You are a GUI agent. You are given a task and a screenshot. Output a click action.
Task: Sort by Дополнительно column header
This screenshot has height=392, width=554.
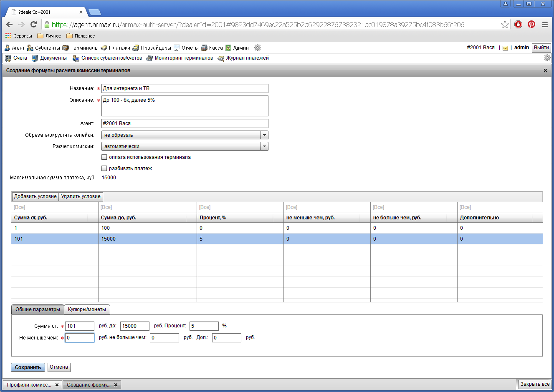(x=500, y=218)
